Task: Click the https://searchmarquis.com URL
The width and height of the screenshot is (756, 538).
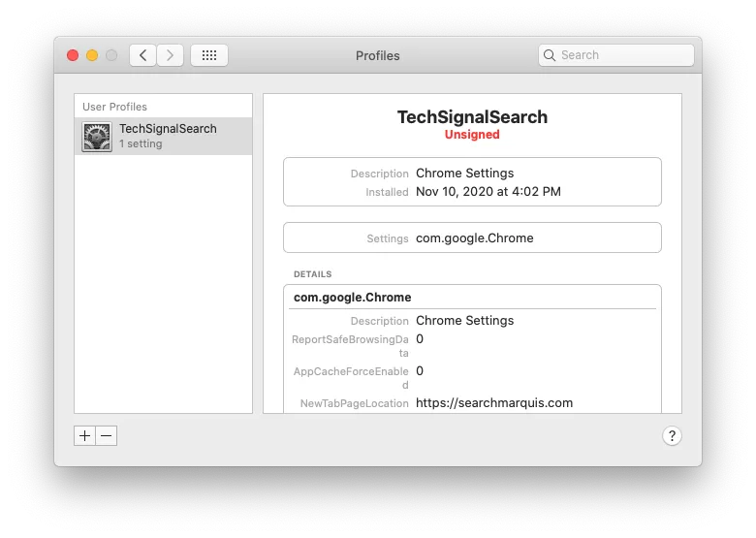Action: (x=494, y=402)
